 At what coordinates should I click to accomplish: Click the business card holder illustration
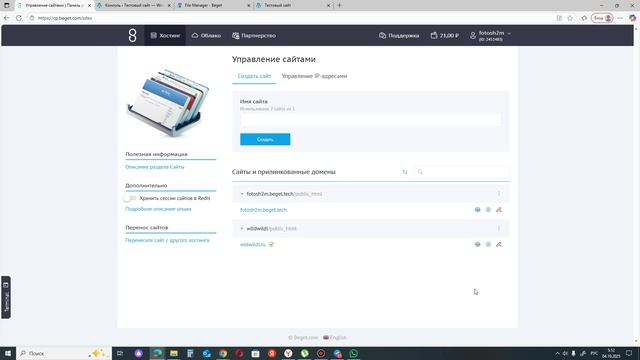tap(168, 103)
